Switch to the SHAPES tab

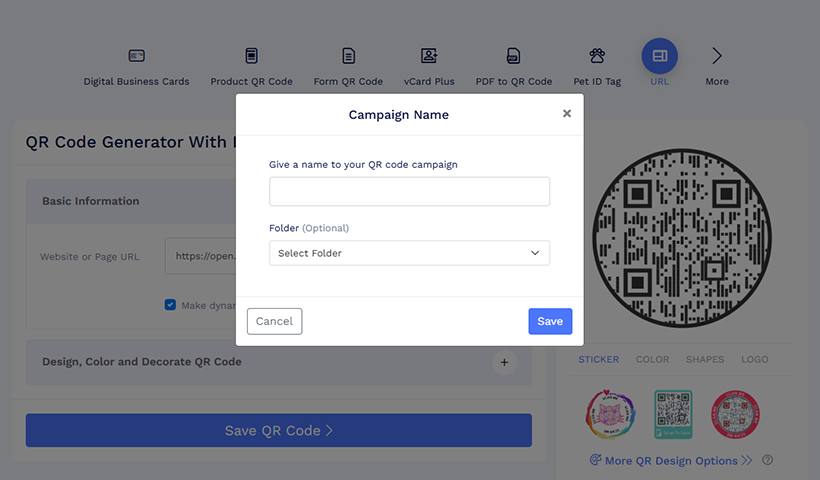pos(705,359)
